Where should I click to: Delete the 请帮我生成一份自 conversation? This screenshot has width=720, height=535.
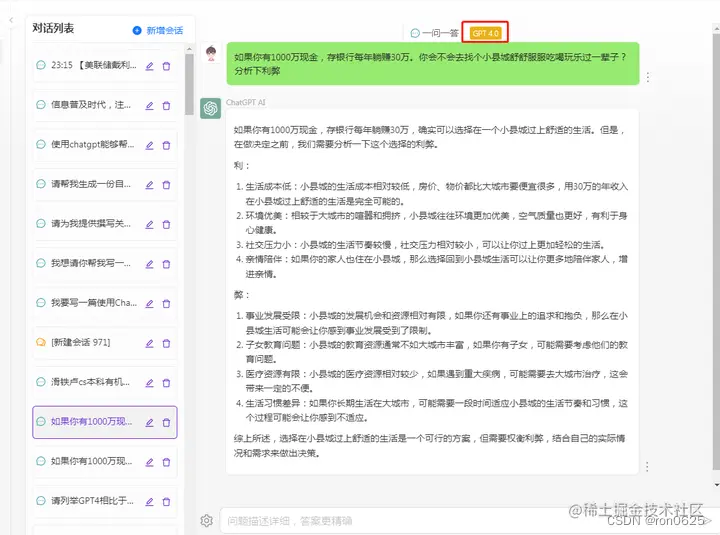coord(166,185)
